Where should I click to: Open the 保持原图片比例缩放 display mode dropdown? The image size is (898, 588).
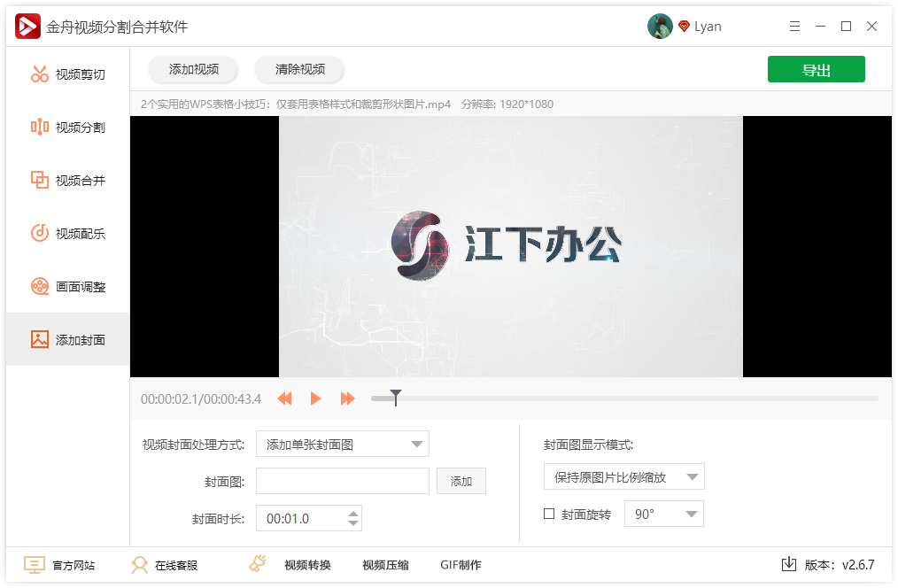623,477
